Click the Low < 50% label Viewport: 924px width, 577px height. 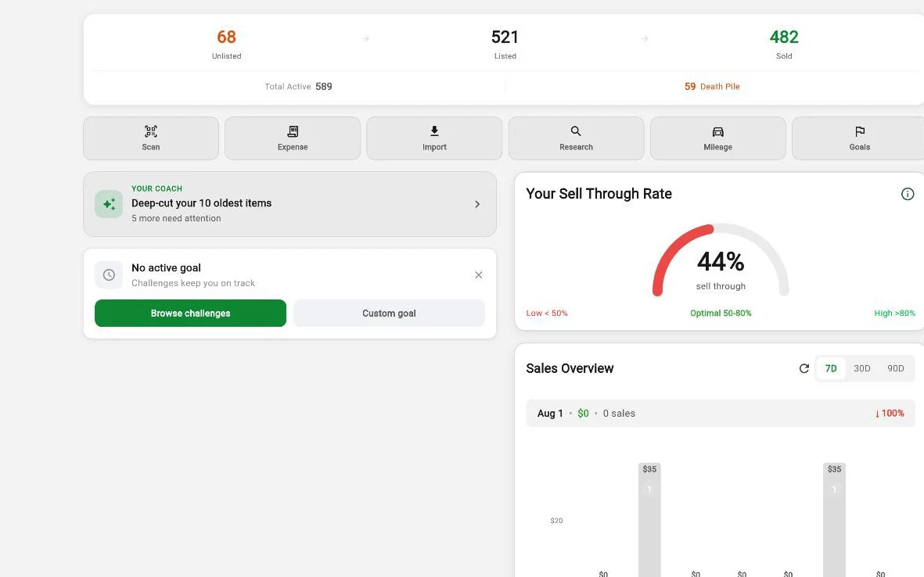[x=547, y=314]
